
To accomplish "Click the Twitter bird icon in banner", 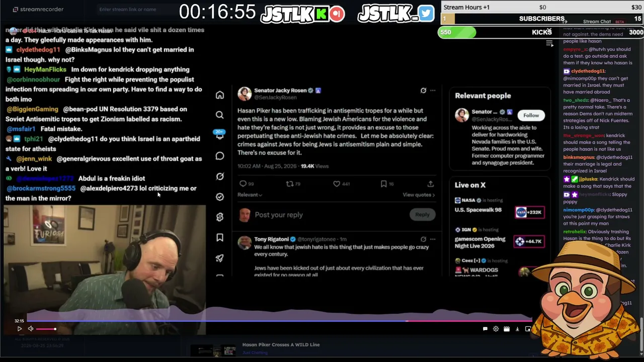I will point(426,14).
